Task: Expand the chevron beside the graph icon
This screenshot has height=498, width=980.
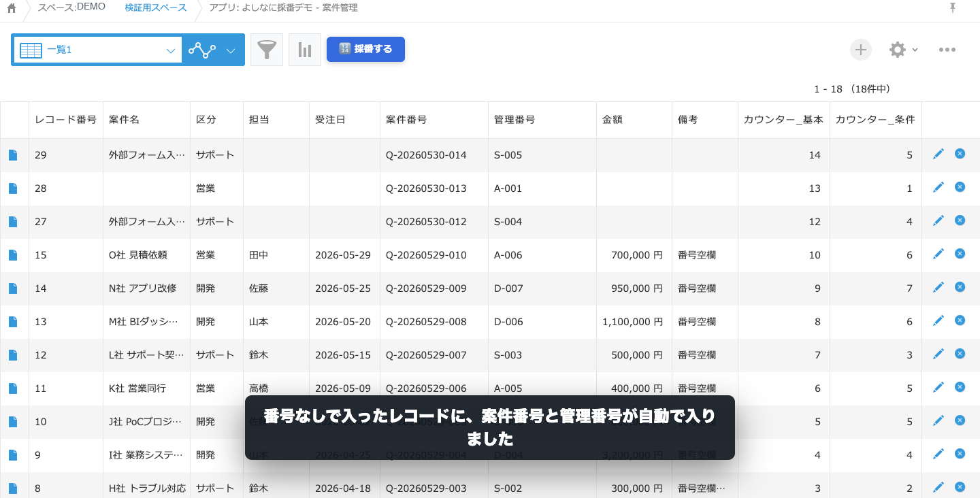Action: click(231, 50)
